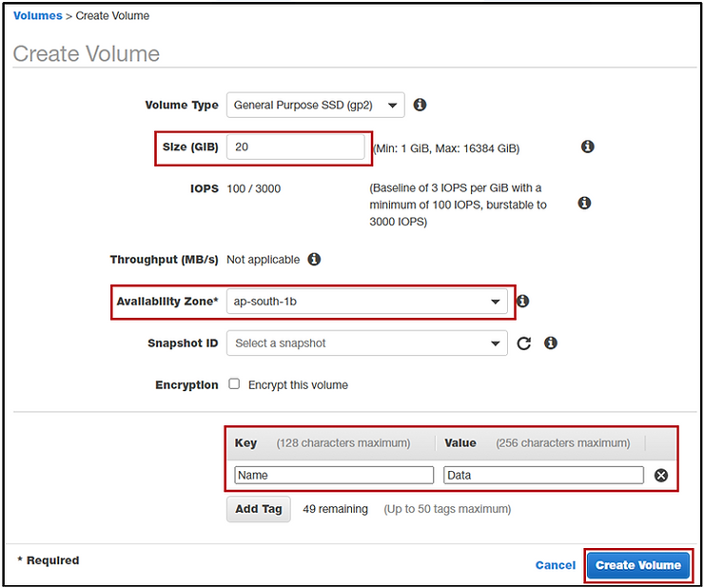
Task: Open the Select a snapshot dropdown
Action: tap(367, 343)
